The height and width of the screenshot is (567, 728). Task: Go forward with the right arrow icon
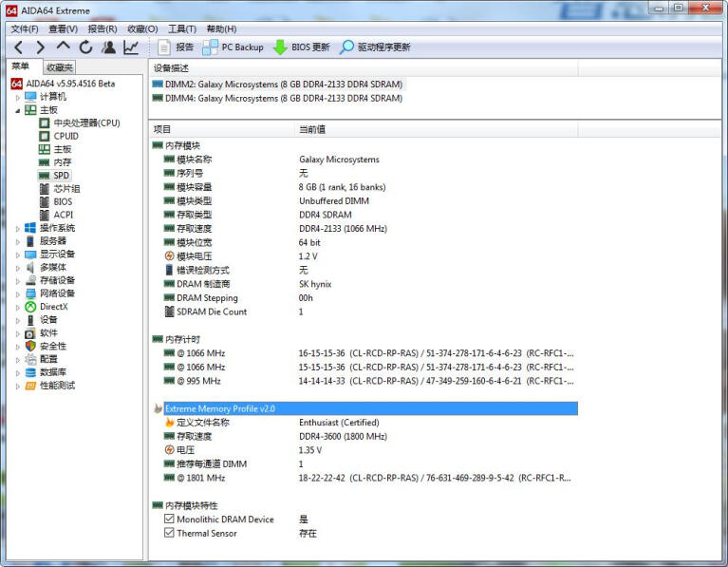pyautogui.click(x=41, y=47)
